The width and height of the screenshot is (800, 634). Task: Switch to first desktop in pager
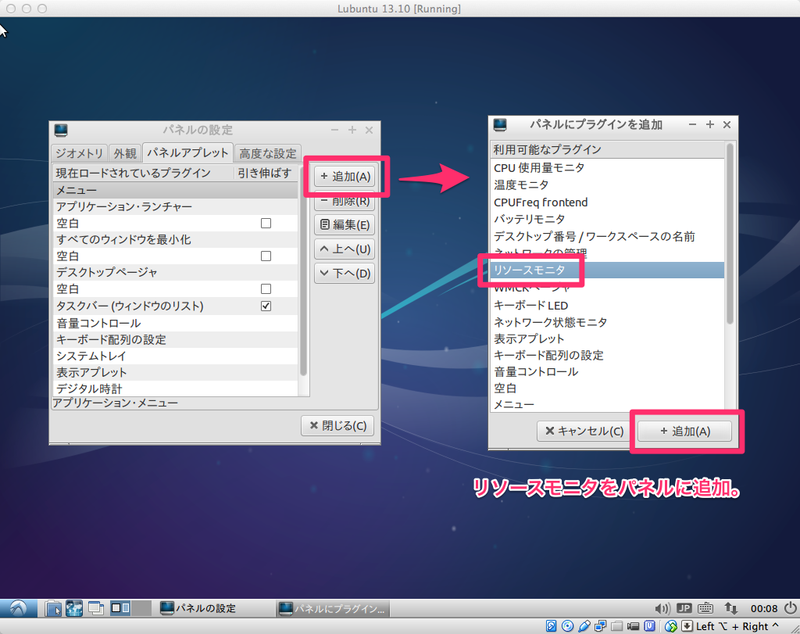click(120, 608)
